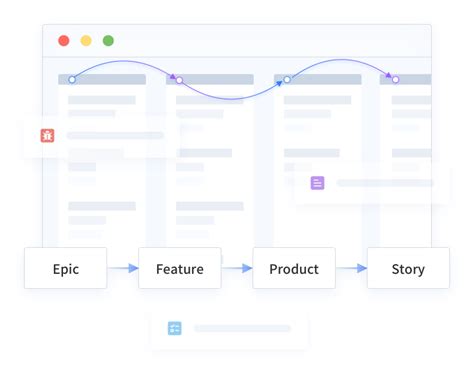474x366 pixels.
Task: Click the first column's connector circle
Action: coord(72,80)
